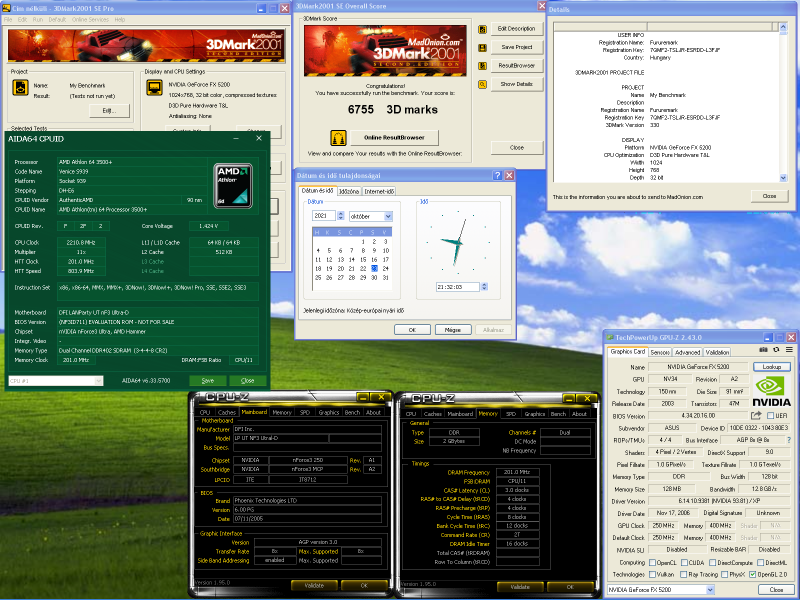
Task: Click the yellow Online ResultBrowser icon
Action: click(x=338, y=138)
